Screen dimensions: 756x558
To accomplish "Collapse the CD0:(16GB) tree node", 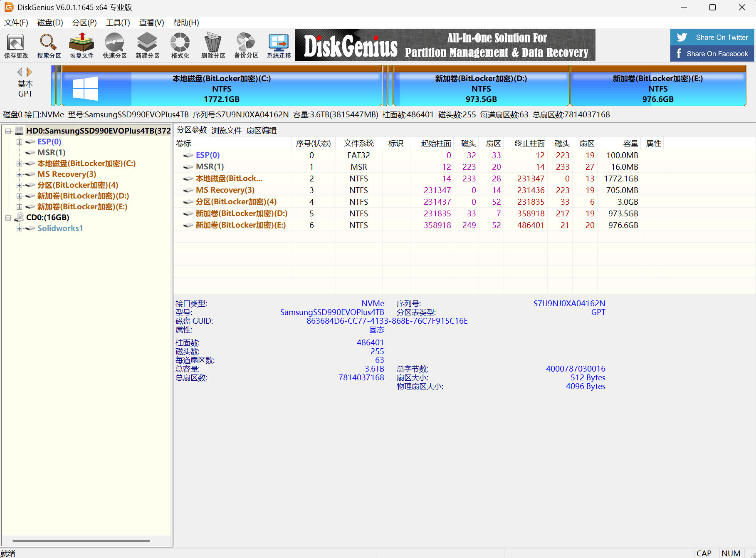I will pos(8,218).
